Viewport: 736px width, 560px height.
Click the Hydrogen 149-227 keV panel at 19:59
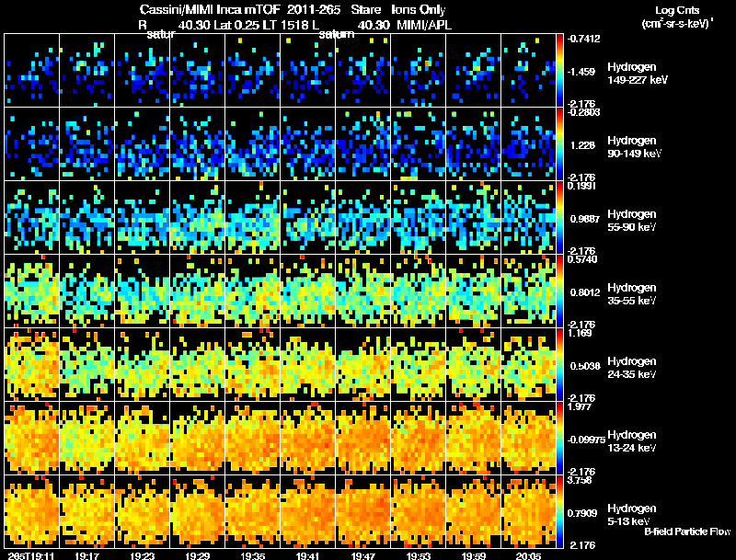tap(474, 70)
